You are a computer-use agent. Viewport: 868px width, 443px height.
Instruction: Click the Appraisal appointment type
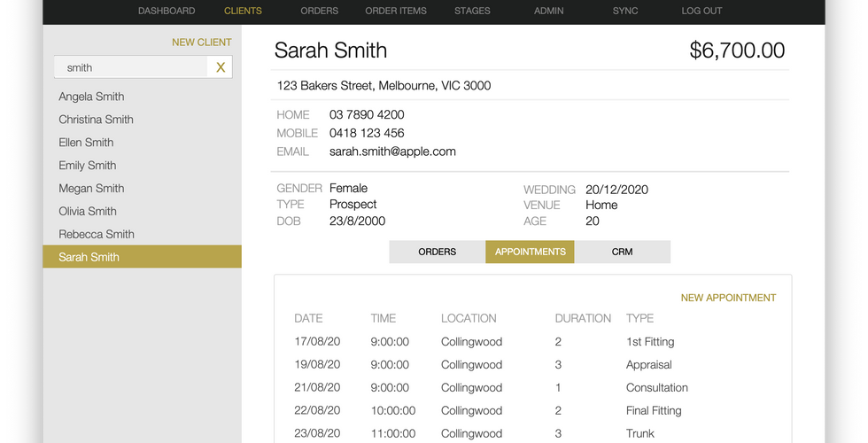click(648, 364)
